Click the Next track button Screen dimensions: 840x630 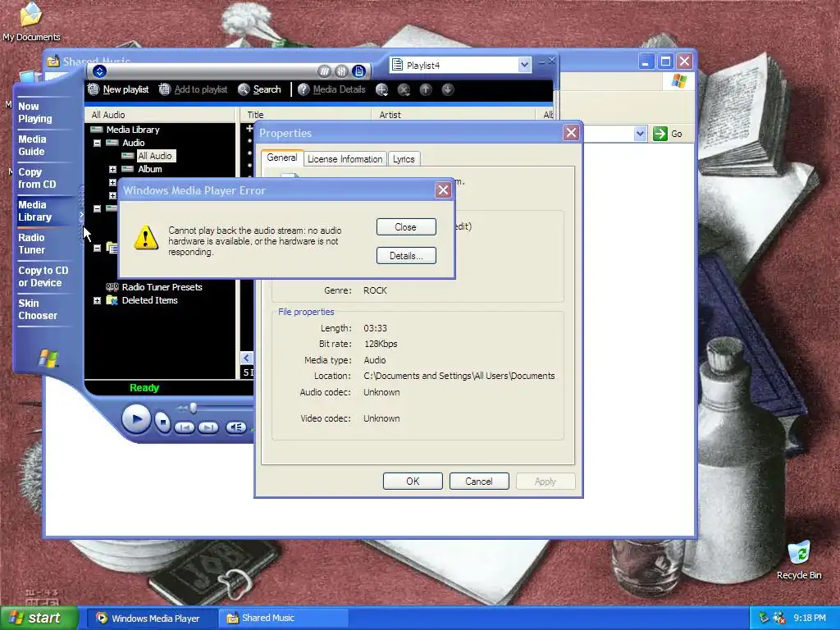[x=208, y=427]
